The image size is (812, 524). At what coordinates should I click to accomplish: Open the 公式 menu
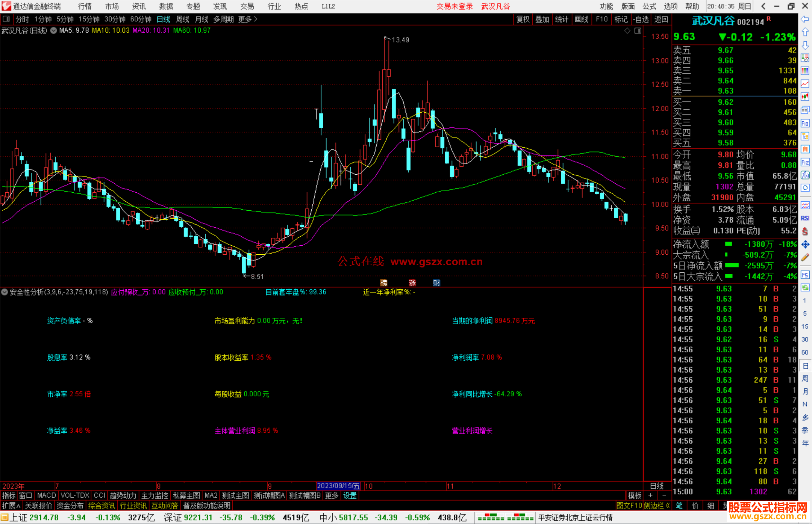[649, 6]
